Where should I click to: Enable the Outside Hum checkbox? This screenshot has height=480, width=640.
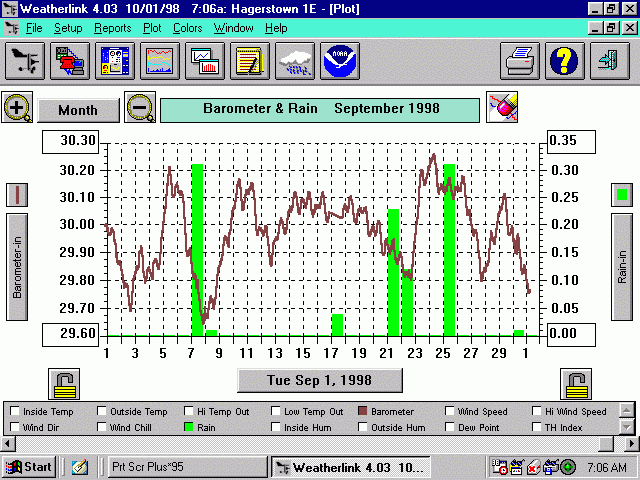pyautogui.click(x=362, y=427)
